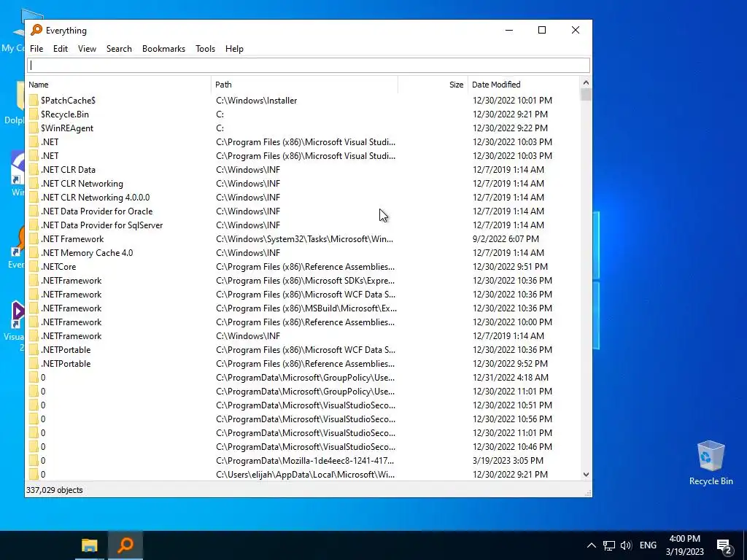The width and height of the screenshot is (747, 560).
Task: Click the volume speaker tray icon
Action: tap(626, 545)
